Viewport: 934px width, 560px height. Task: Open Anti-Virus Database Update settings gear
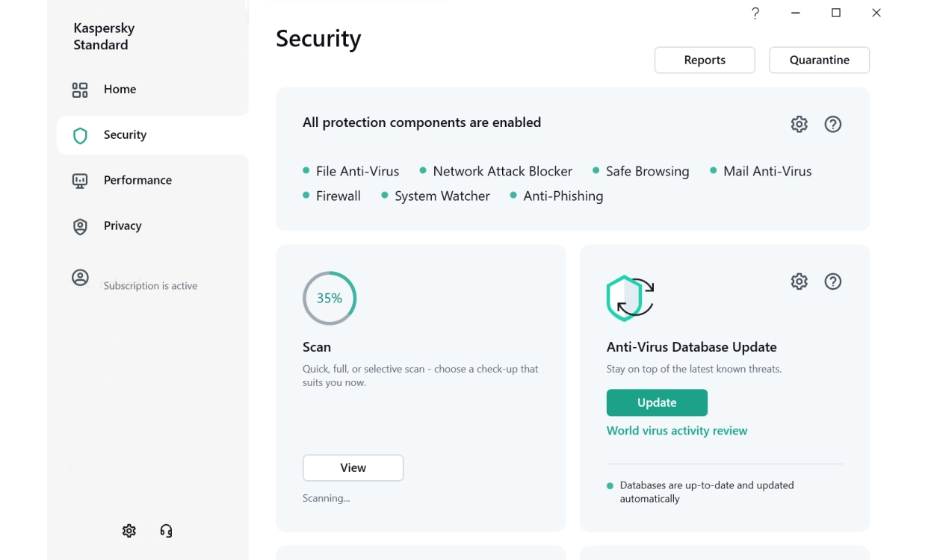(799, 281)
